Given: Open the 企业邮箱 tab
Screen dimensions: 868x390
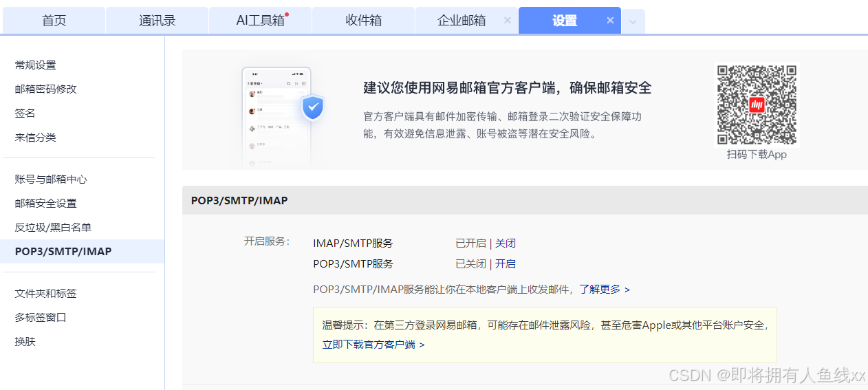Looking at the screenshot, I should point(461,21).
